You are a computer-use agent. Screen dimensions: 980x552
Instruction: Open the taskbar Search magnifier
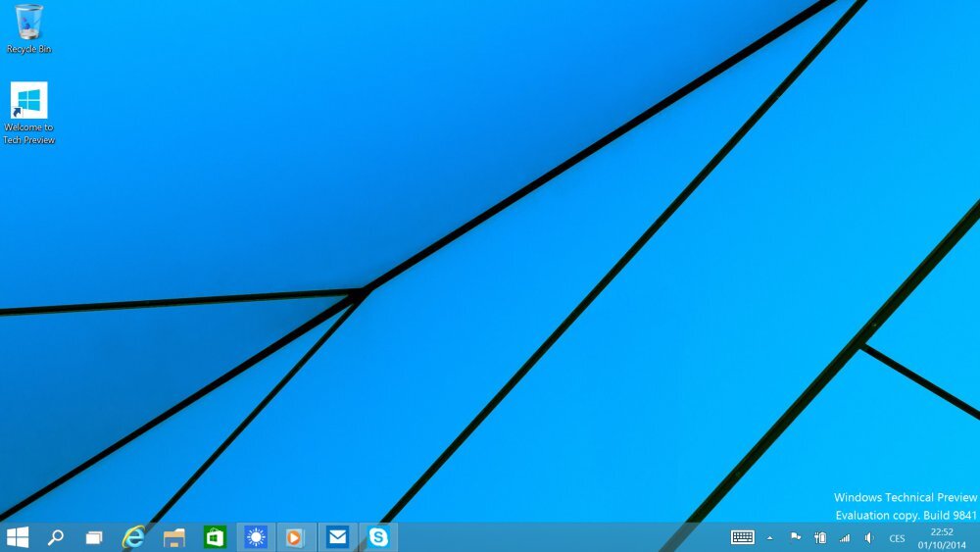click(x=56, y=537)
